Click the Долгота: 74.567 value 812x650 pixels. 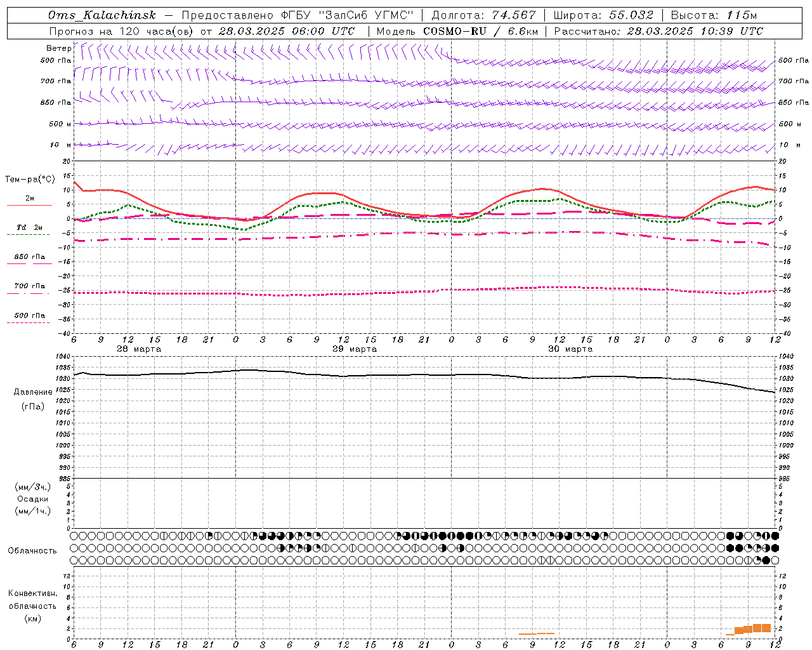pyautogui.click(x=483, y=15)
